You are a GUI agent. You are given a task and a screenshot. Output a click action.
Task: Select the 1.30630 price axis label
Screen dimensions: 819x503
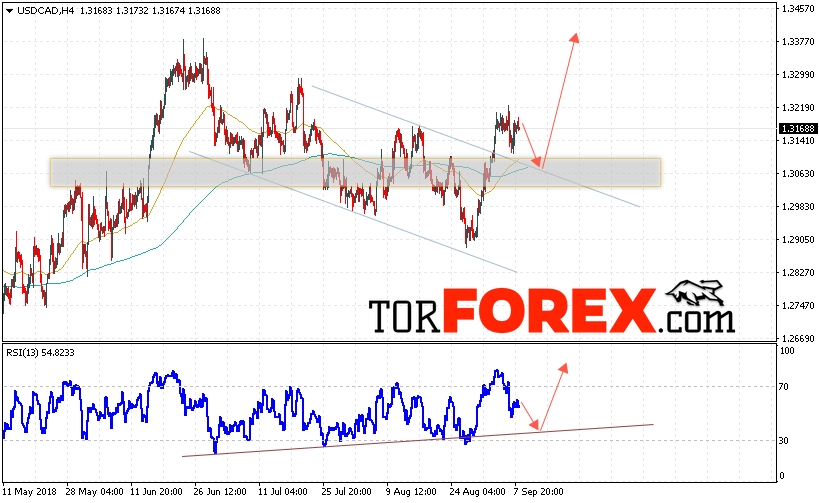coord(798,173)
